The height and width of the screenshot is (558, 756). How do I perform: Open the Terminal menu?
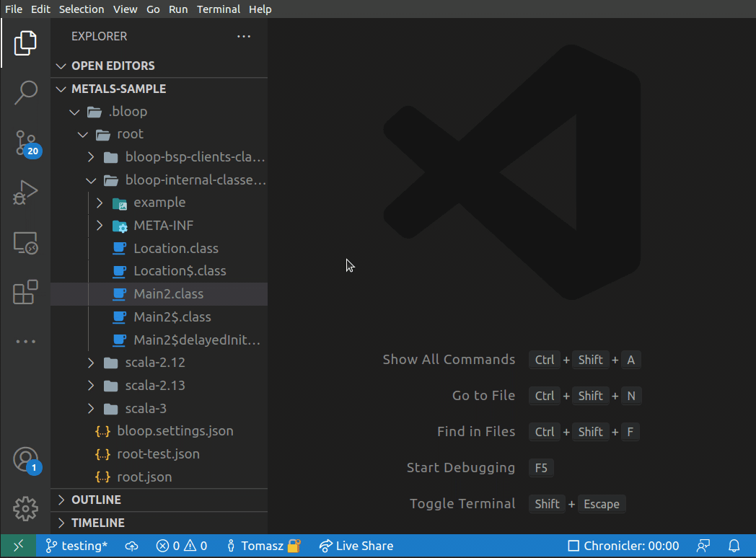click(x=219, y=9)
